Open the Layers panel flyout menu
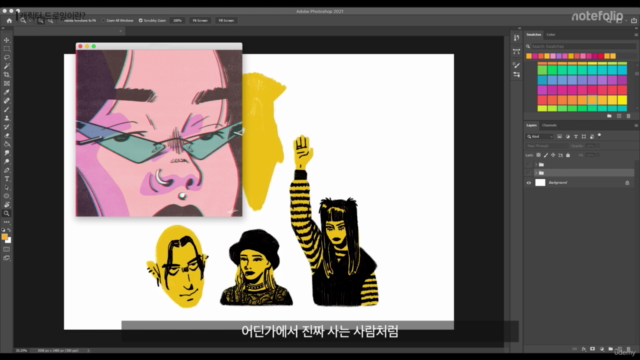 point(636,125)
